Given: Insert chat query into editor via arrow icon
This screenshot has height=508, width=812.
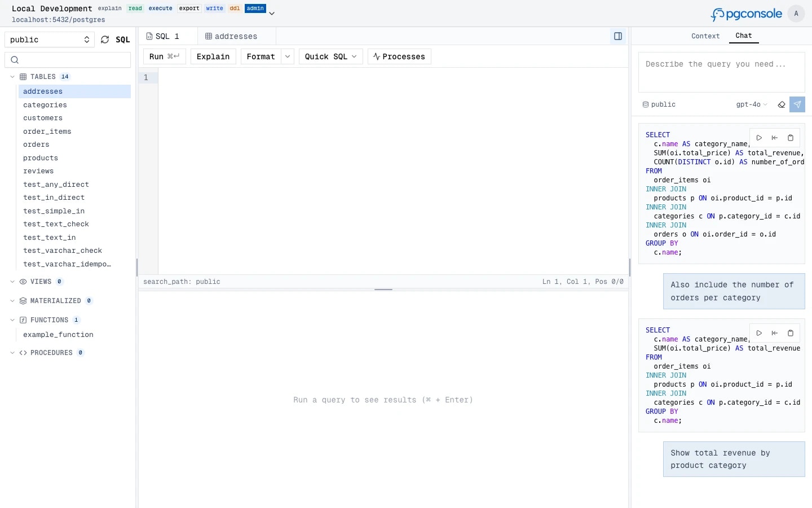Looking at the screenshot, I should coord(775,138).
